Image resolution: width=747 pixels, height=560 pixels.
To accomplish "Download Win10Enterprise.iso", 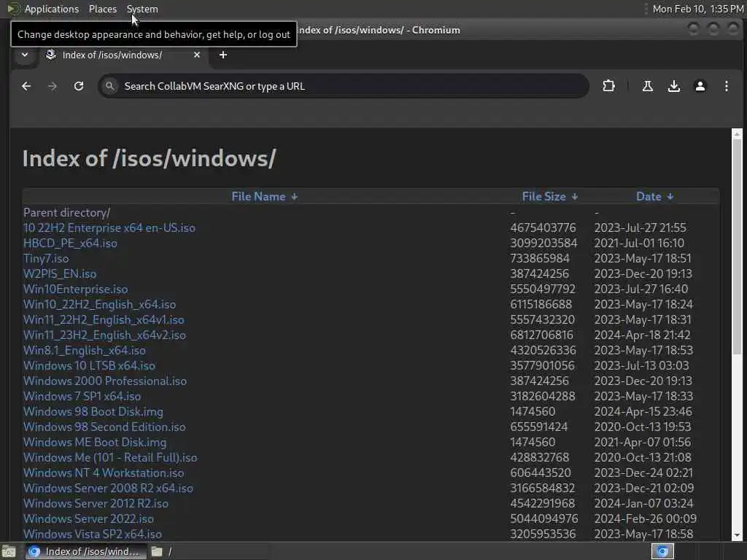I will (75, 289).
